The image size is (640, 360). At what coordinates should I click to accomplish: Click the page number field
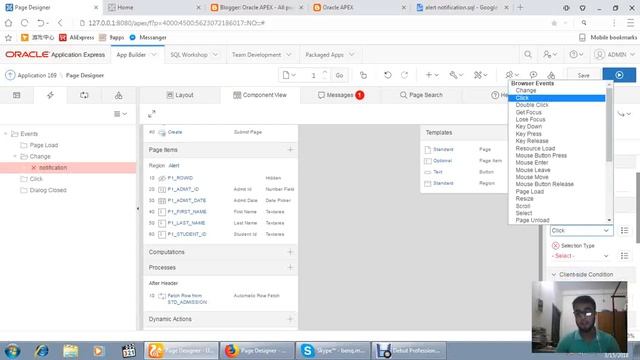click(313, 76)
